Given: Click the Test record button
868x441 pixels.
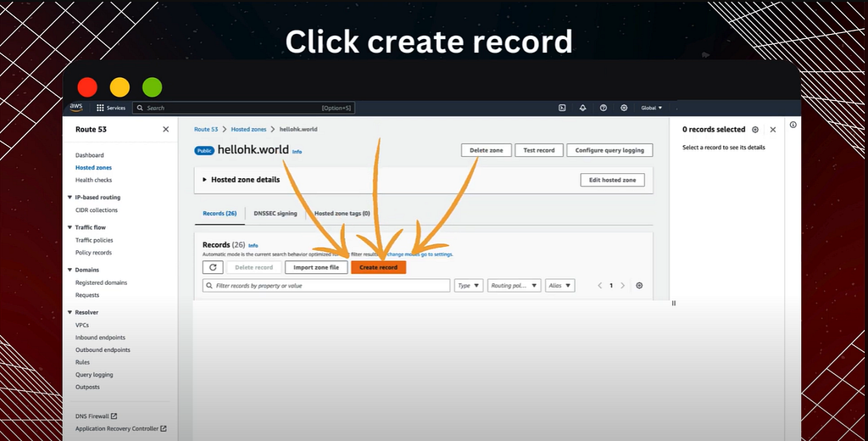Looking at the screenshot, I should pyautogui.click(x=539, y=150).
